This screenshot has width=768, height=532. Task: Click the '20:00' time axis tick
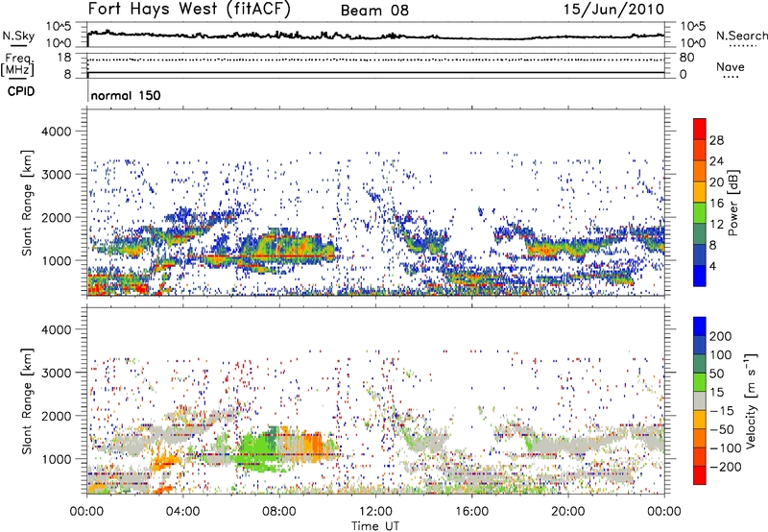pos(567,512)
